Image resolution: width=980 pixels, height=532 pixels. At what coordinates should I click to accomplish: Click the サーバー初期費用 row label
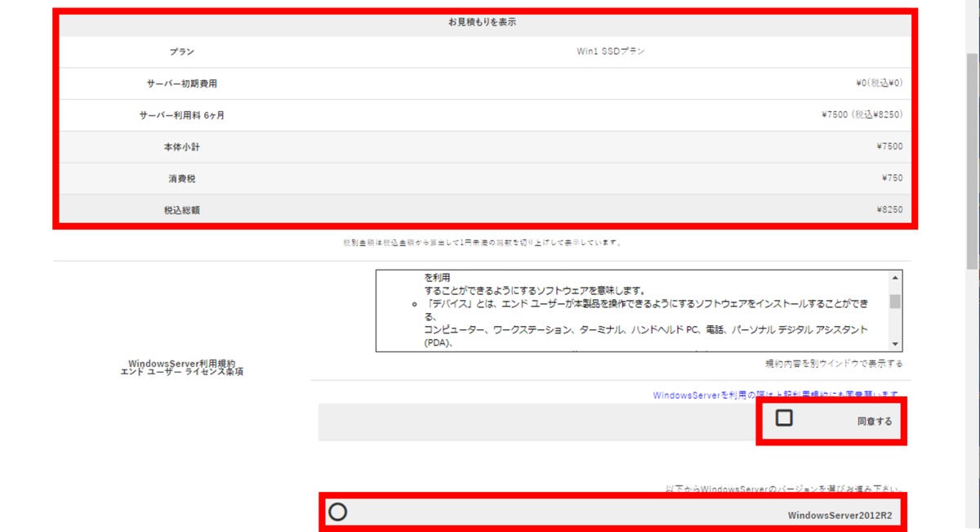click(182, 83)
